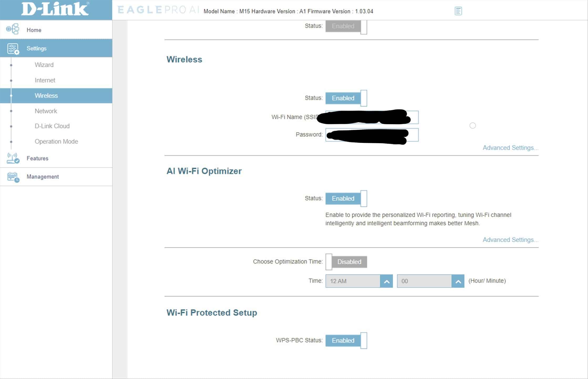This screenshot has width=588, height=379.
Task: Open the document icon in header
Action: (x=458, y=11)
